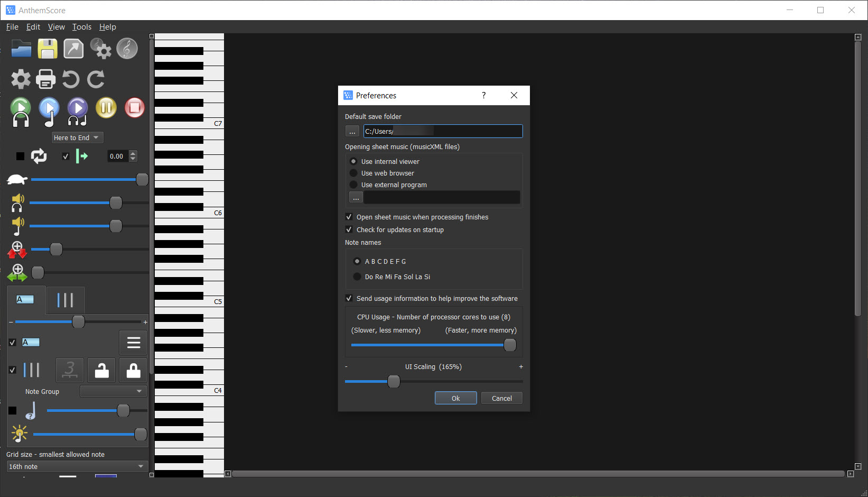Click the vertical zoom magnifier icon
868x497 pixels.
(x=17, y=250)
